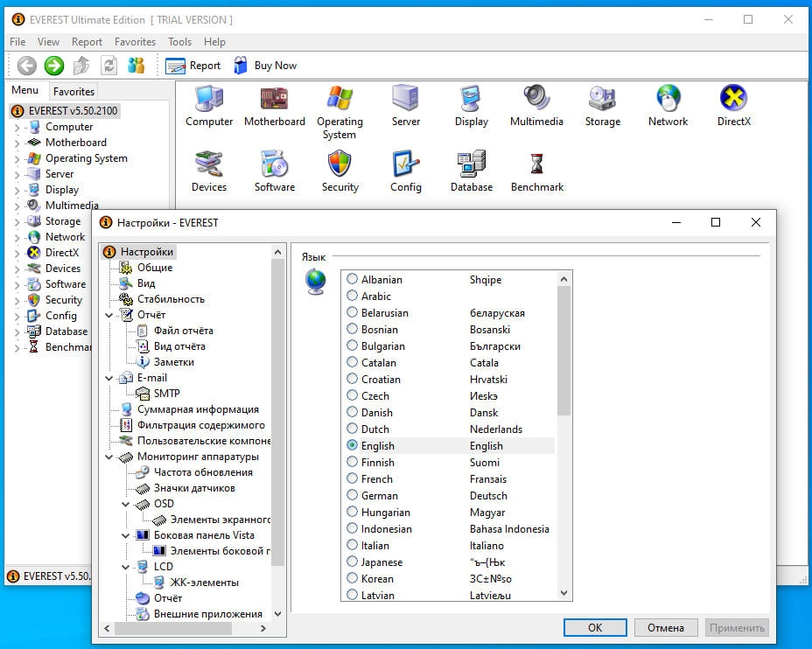Image resolution: width=812 pixels, height=649 pixels.
Task: Select the Czech language radio button
Action: click(x=352, y=395)
